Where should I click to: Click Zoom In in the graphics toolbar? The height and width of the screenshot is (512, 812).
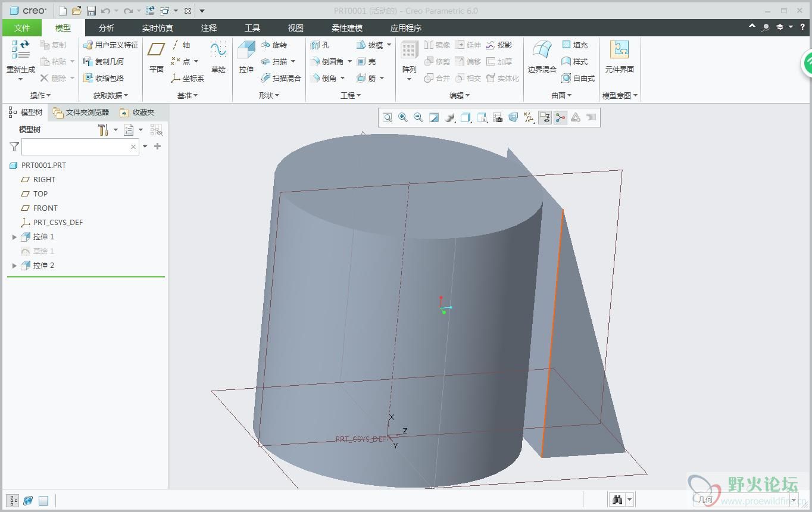(403, 118)
